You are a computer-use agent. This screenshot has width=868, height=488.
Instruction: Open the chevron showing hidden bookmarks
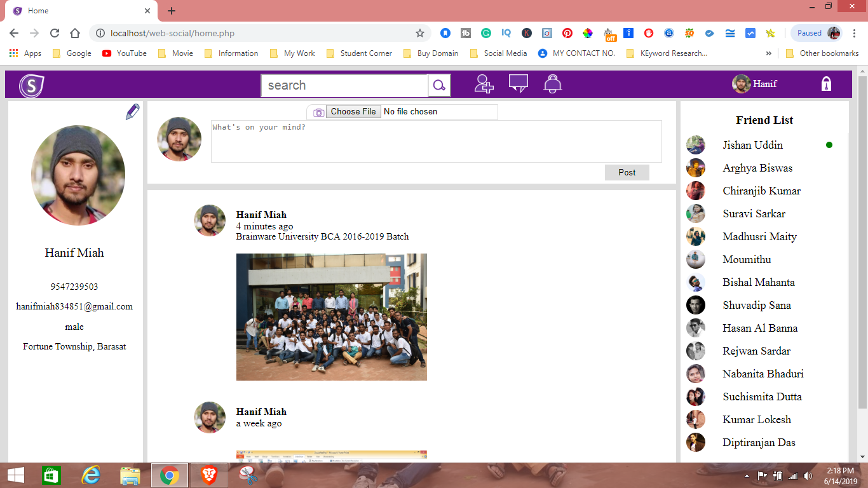point(769,53)
